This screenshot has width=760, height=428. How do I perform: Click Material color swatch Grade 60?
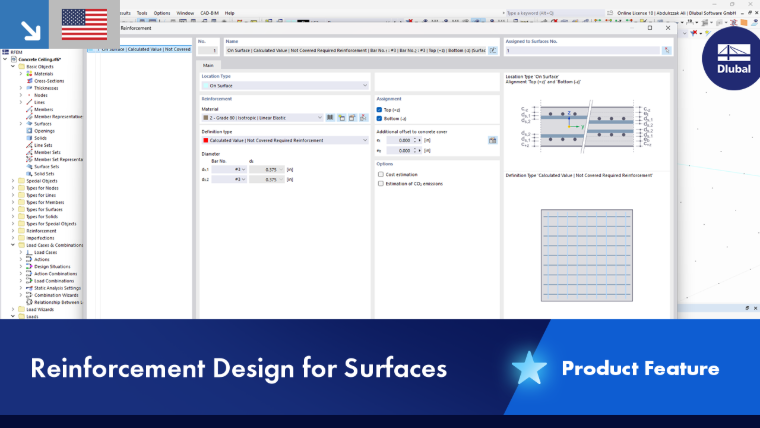pyautogui.click(x=206, y=118)
